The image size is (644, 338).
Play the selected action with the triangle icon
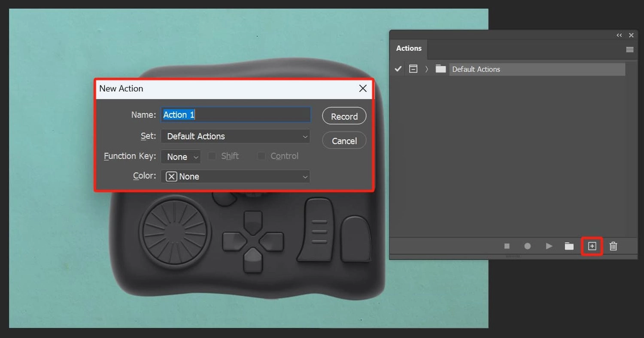coord(549,246)
